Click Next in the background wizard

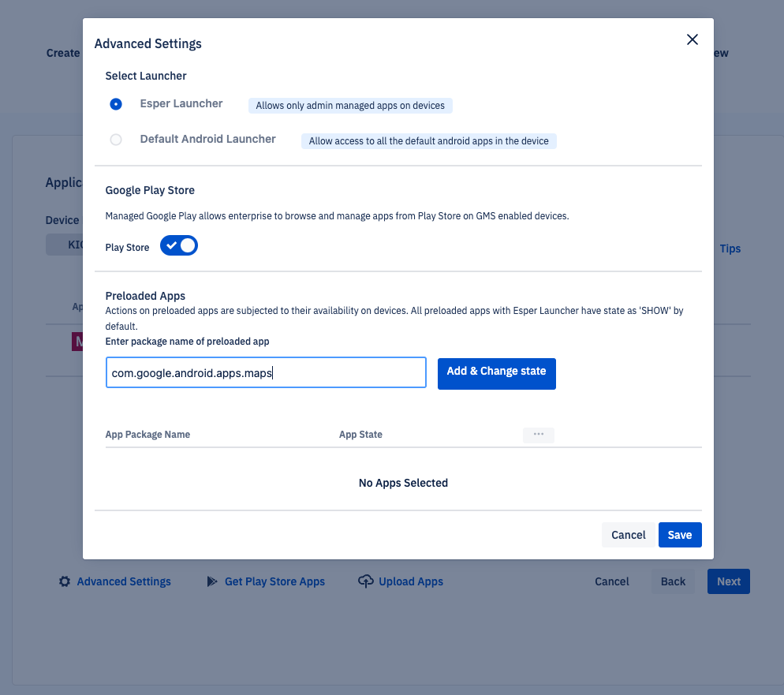coord(729,581)
